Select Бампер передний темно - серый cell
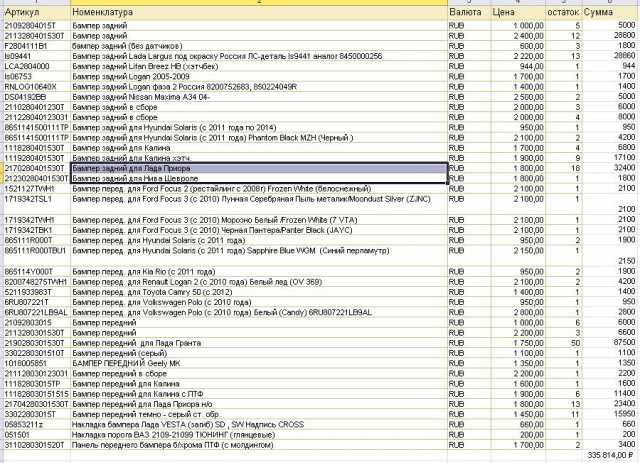 (259, 414)
